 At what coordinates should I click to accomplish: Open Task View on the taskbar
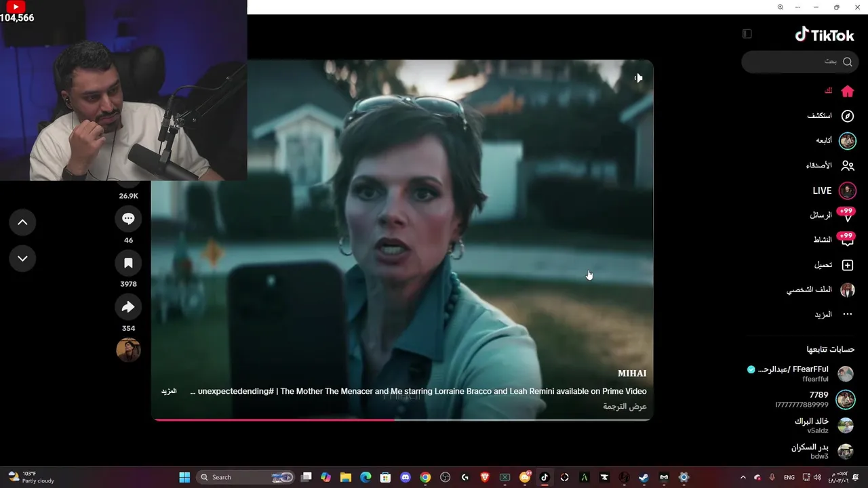pyautogui.click(x=307, y=477)
